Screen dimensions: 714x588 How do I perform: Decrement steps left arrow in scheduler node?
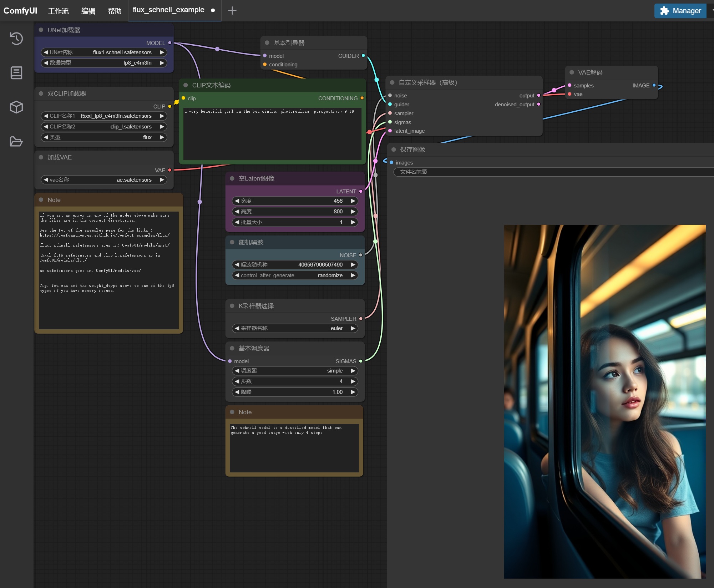(237, 381)
